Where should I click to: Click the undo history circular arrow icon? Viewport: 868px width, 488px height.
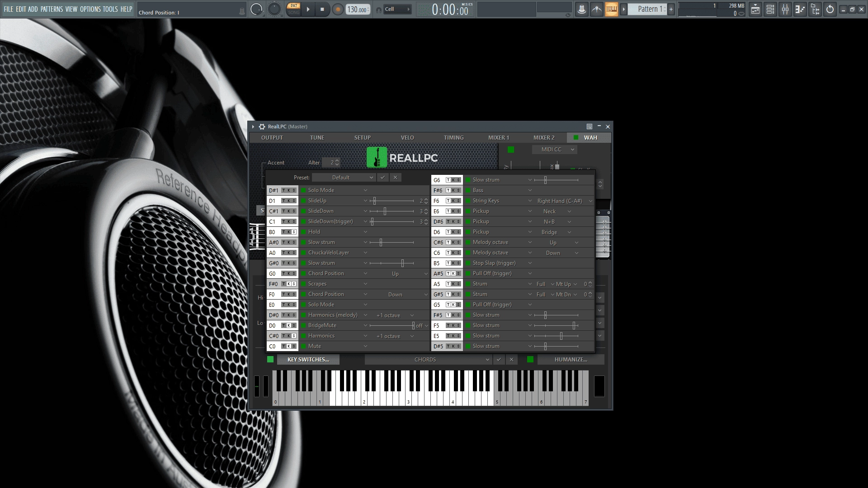(x=830, y=9)
